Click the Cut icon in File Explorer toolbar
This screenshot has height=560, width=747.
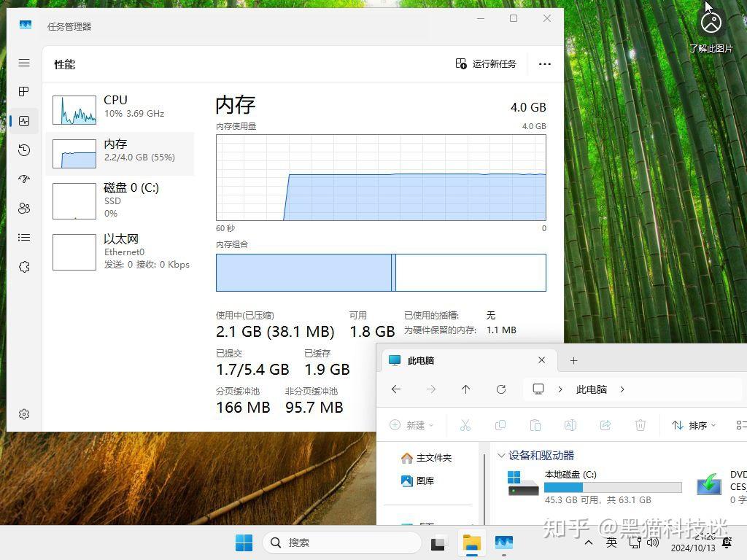pos(465,425)
